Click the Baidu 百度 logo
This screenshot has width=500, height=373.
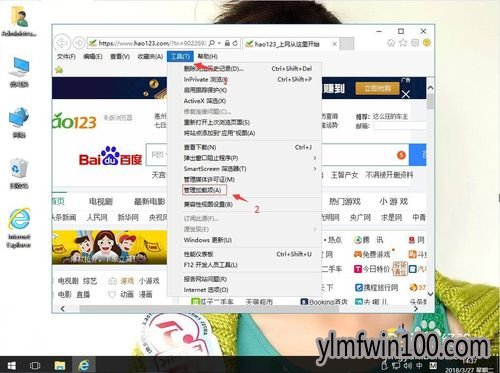pyautogui.click(x=110, y=156)
